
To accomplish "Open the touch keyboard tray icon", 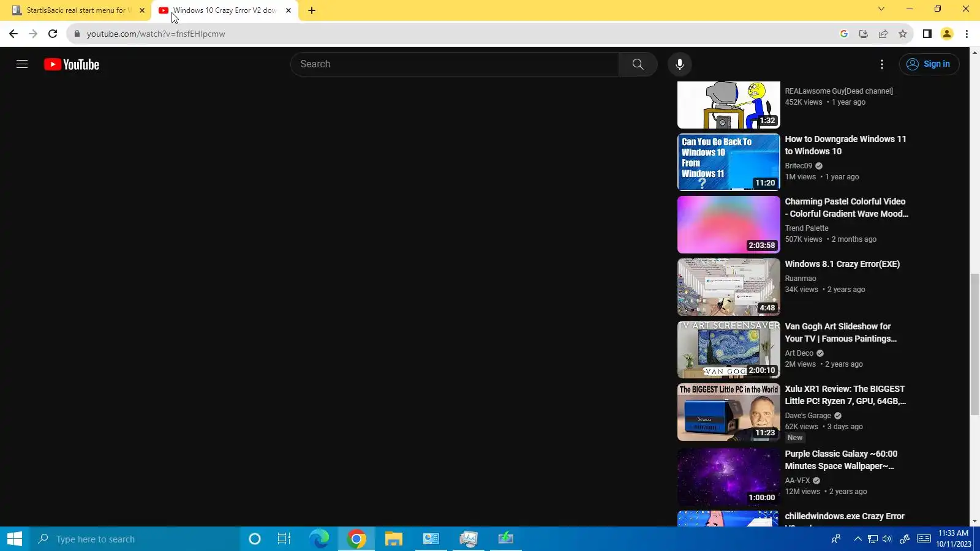I will tap(924, 539).
